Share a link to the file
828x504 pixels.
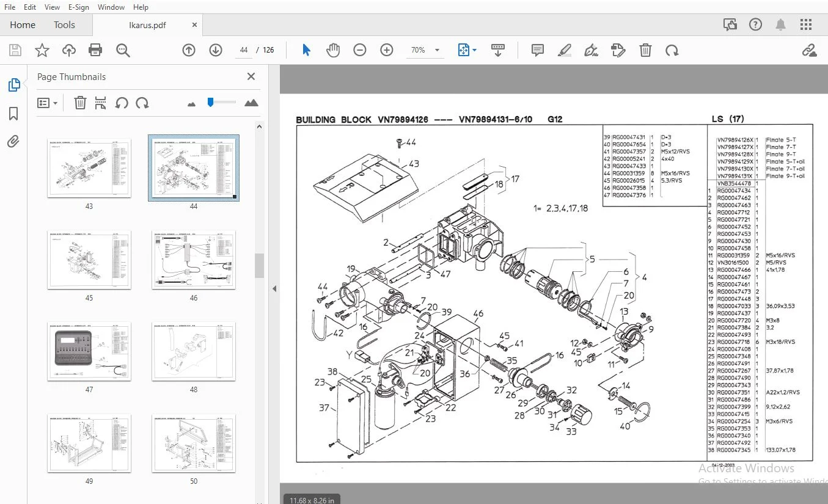click(x=810, y=50)
